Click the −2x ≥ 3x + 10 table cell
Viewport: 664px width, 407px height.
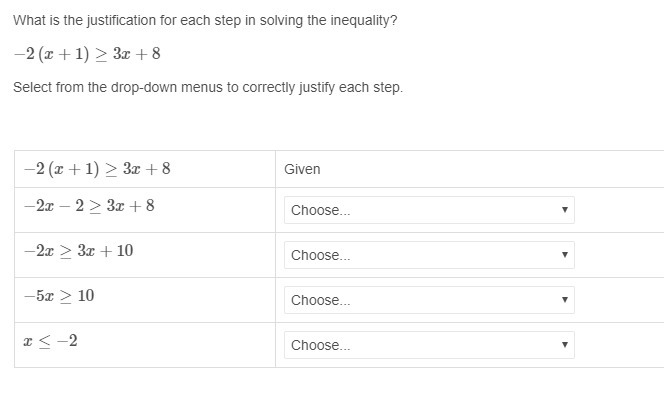pyautogui.click(x=78, y=251)
